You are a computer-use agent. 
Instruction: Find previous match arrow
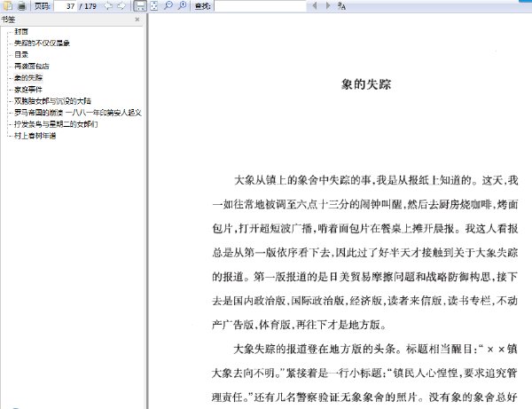pos(315,5)
